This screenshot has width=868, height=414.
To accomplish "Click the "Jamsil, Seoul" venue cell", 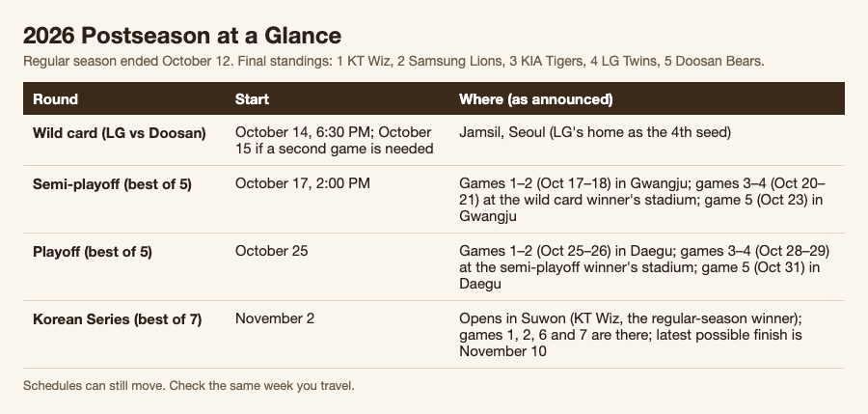I will [x=595, y=132].
